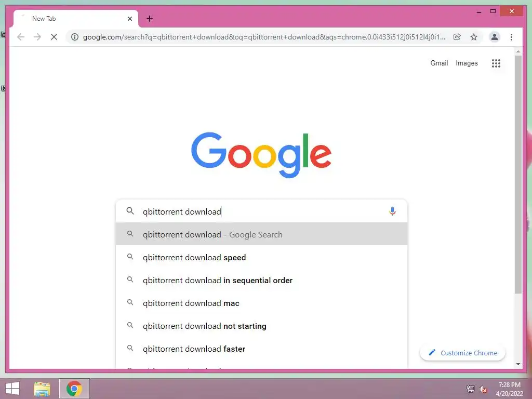Choose 'qbittorrent download faster' suggestion

coord(261,349)
